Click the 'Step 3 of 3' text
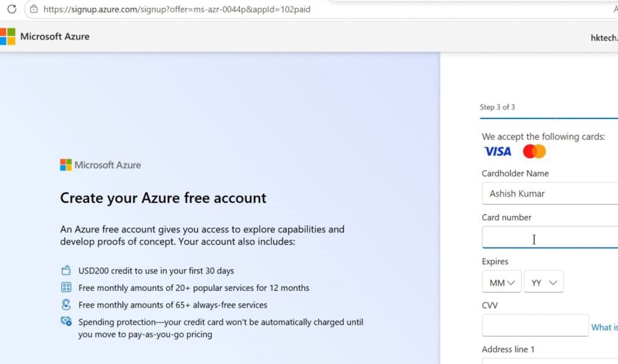This screenshot has height=364, width=618. 497,107
